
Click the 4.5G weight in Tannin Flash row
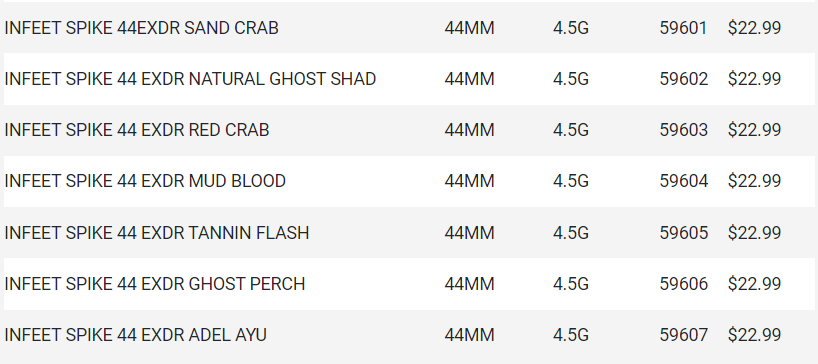point(571,232)
